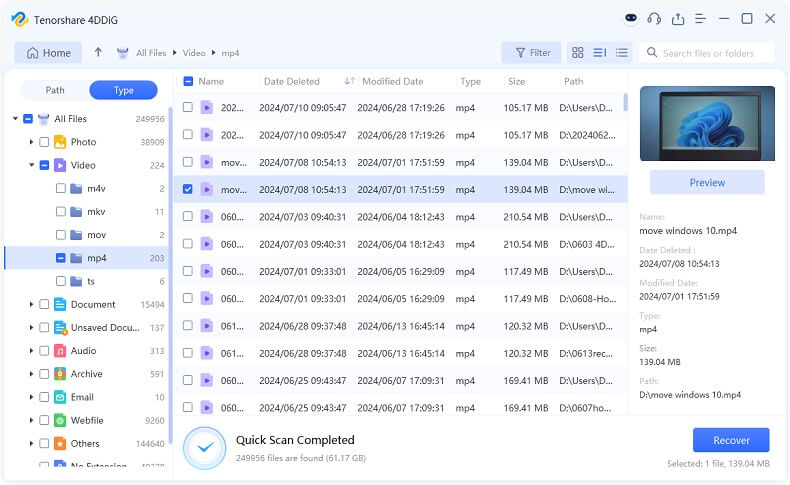The width and height of the screenshot is (790, 485).
Task: Click the Preview button
Action: pos(707,182)
